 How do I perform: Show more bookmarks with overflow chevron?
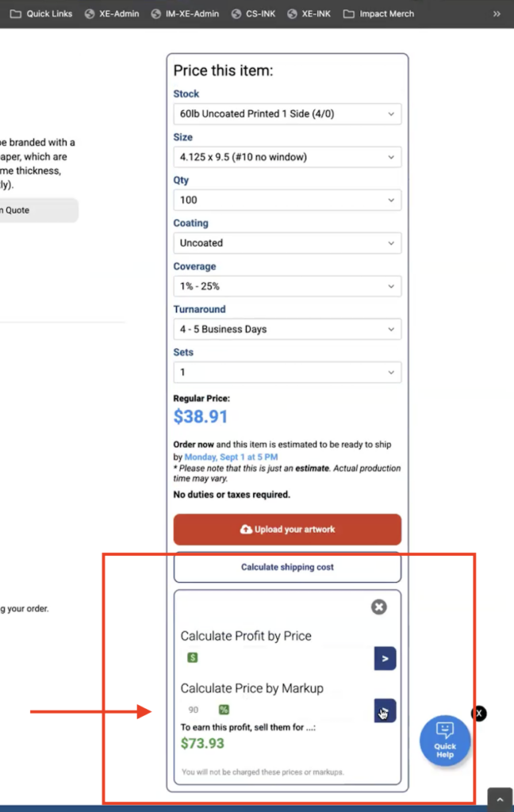[x=497, y=13]
